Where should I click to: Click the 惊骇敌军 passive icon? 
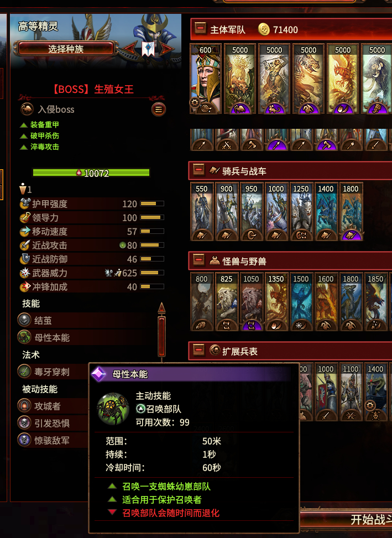pyautogui.click(x=24, y=440)
